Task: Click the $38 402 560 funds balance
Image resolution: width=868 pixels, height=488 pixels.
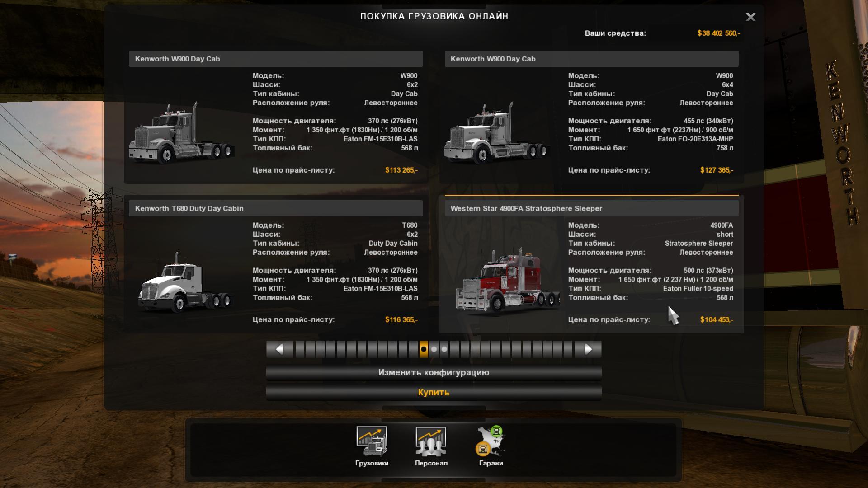Action: coord(718,33)
